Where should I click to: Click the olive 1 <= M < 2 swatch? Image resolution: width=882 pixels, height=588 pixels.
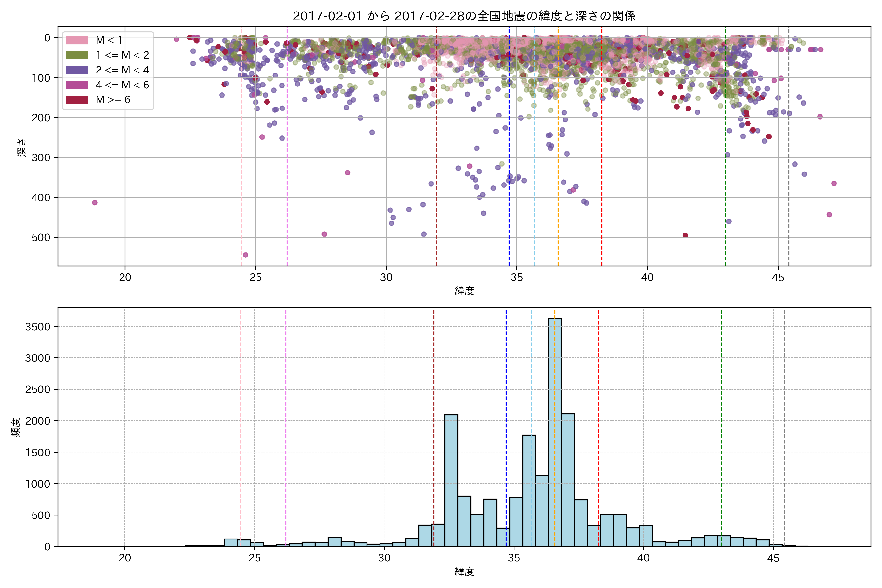pos(77,55)
